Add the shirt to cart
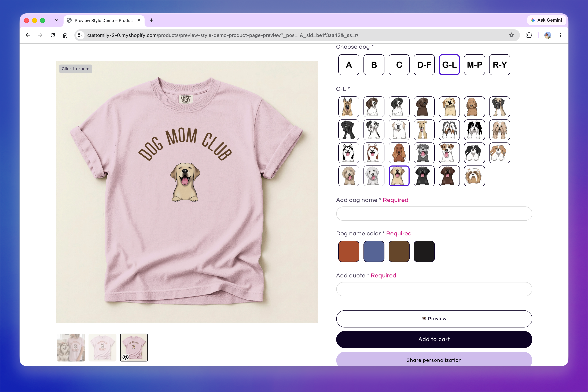The height and width of the screenshot is (392, 588). tap(434, 339)
